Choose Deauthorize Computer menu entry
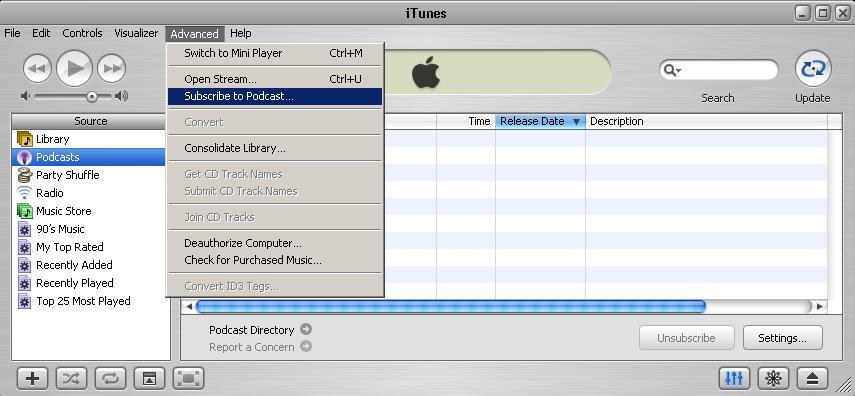Image resolution: width=855 pixels, height=396 pixels. tap(275, 243)
